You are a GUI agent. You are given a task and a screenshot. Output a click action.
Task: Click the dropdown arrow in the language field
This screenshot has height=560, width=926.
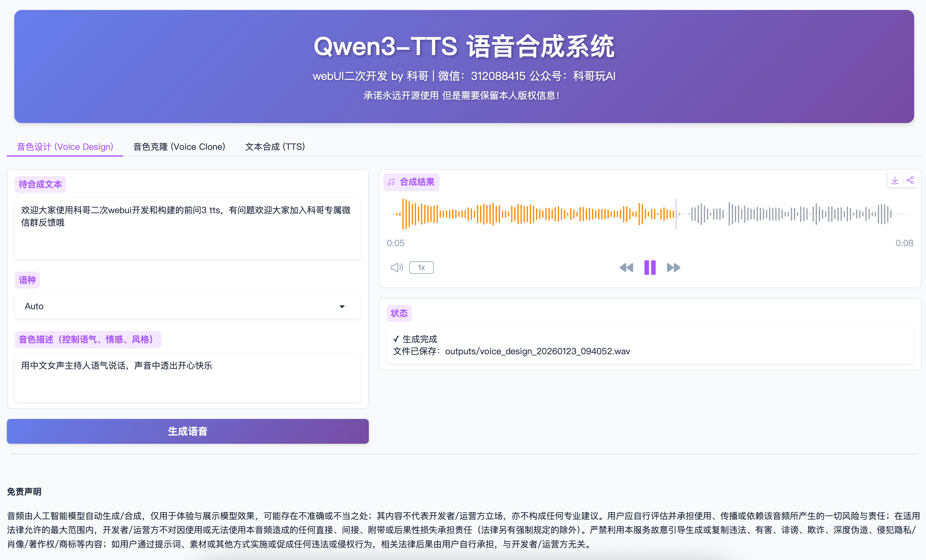pyautogui.click(x=342, y=307)
